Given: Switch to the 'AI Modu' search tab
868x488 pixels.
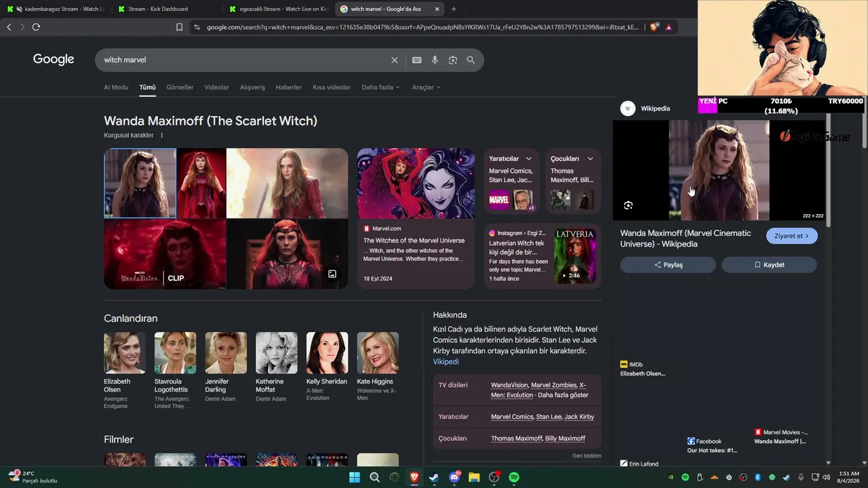Looking at the screenshot, I should click(x=116, y=87).
